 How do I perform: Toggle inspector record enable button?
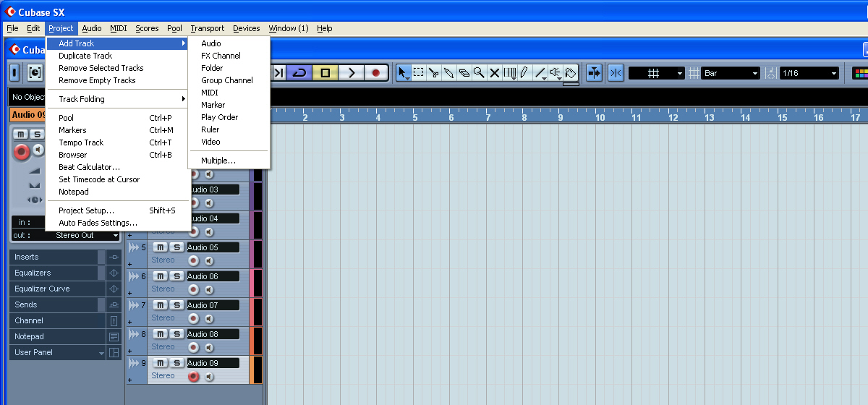tap(22, 151)
